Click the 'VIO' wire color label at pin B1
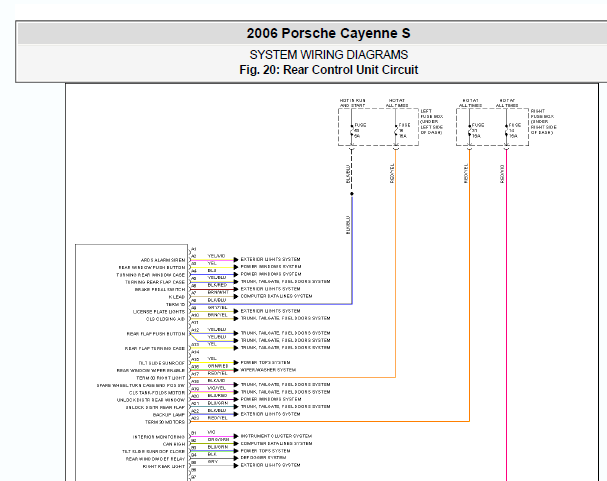The image size is (607, 481). [x=211, y=432]
